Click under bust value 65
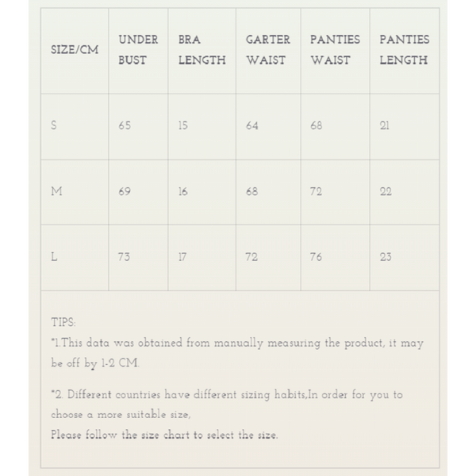 125,126
